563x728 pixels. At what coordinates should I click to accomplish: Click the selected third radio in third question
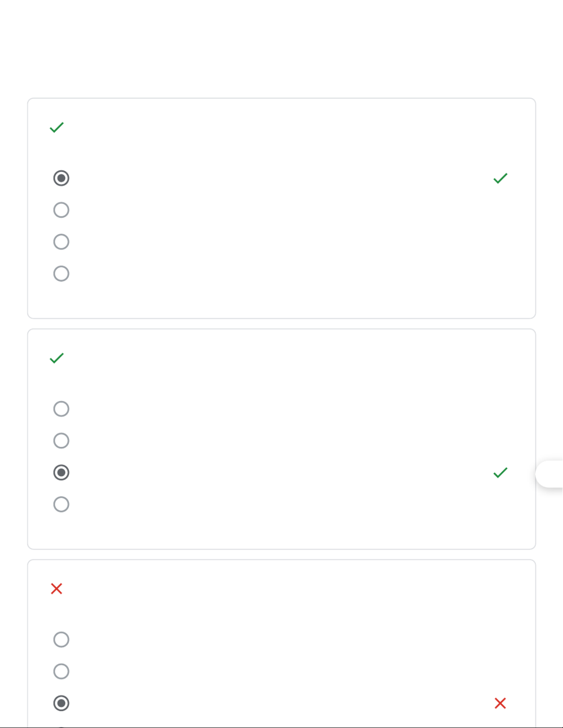[x=61, y=703]
